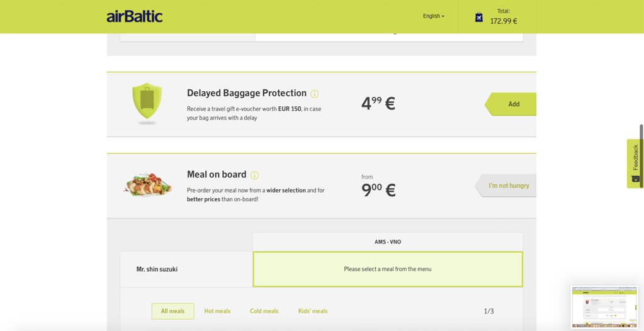
Task: Open the Feedback side tab
Action: point(635,164)
